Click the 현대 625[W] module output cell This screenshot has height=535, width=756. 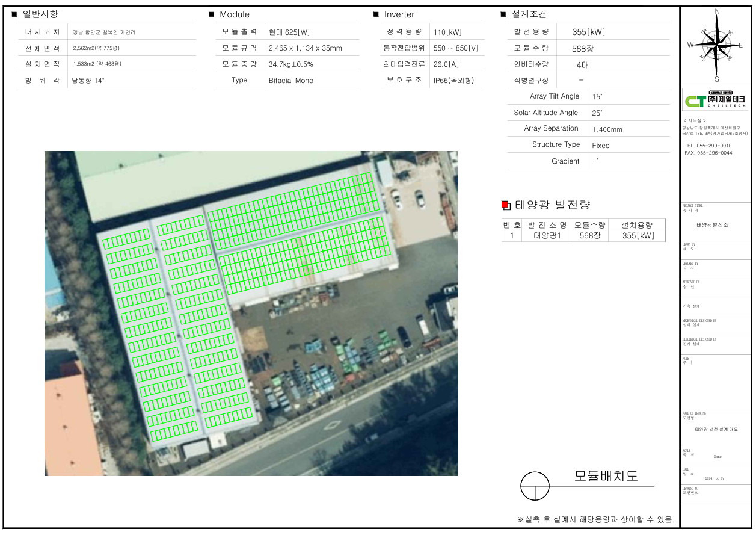pyautogui.click(x=289, y=32)
